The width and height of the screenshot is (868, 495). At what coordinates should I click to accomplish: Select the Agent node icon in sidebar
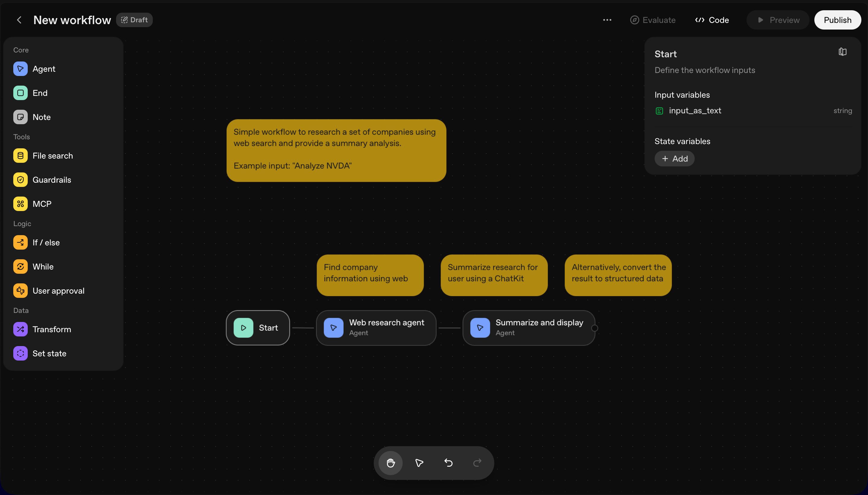[x=20, y=69]
